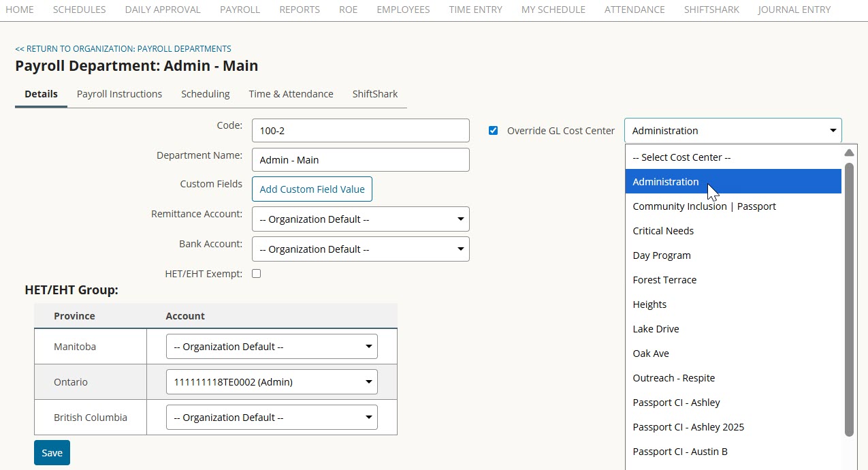This screenshot has width=868, height=470.
Task: Select Administration in cost center list
Action: 733,182
